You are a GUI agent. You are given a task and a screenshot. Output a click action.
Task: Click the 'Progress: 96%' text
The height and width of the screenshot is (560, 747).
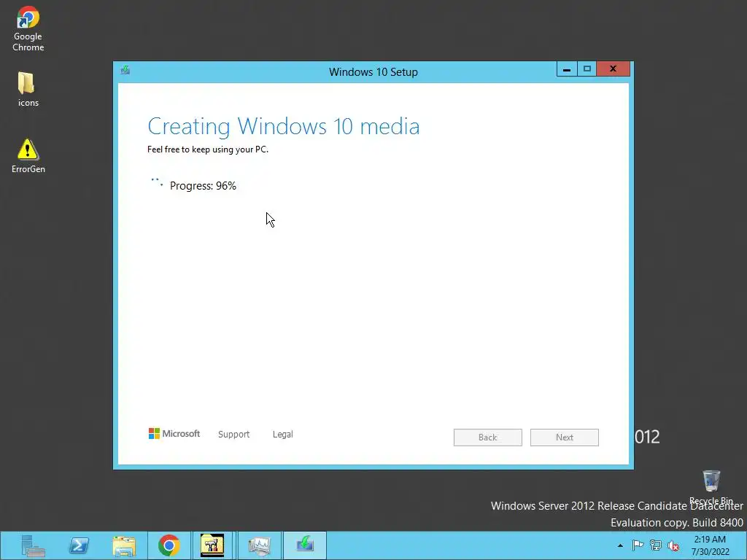203,186
